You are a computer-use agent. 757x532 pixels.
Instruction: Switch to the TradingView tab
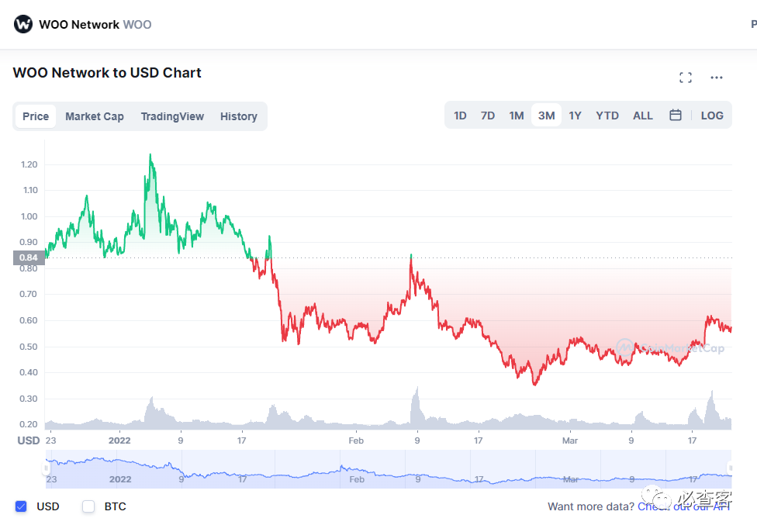172,116
